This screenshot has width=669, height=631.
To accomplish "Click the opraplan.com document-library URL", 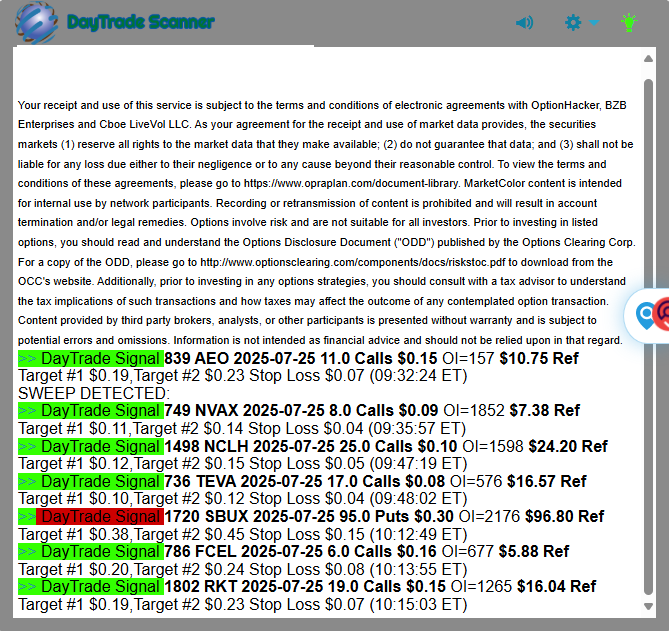I will pyautogui.click(x=352, y=183).
